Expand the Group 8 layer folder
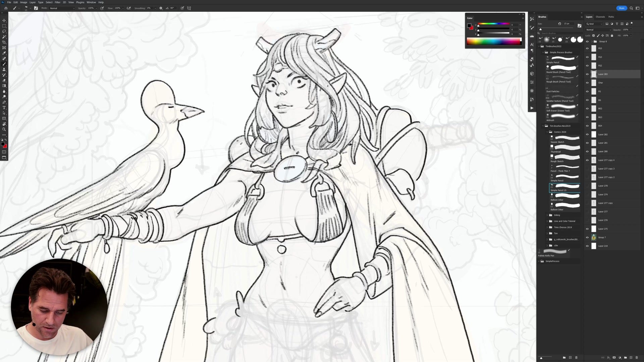 tap(591, 42)
